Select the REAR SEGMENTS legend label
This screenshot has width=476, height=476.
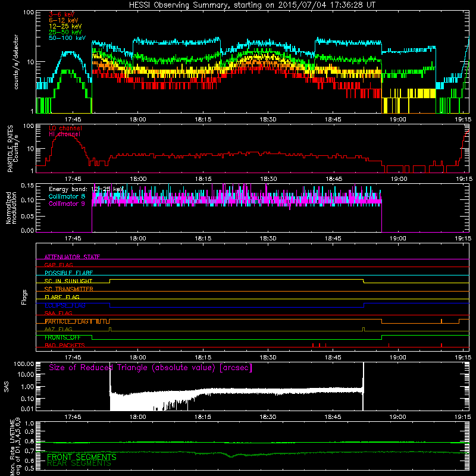click(x=79, y=464)
